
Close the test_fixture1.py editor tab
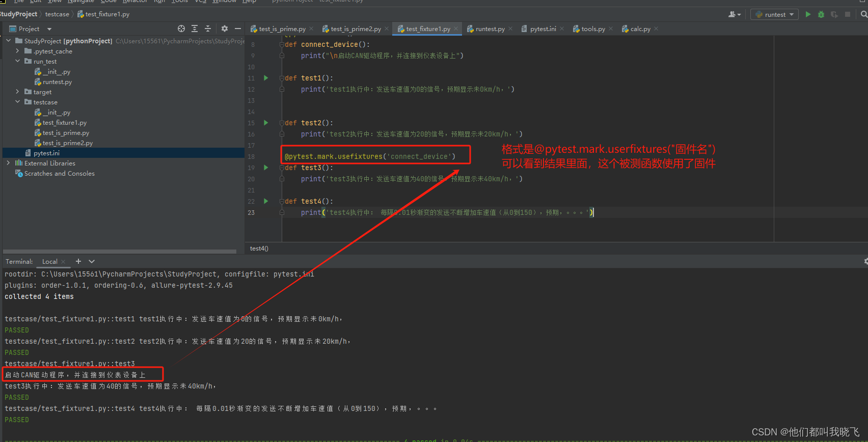(456, 29)
